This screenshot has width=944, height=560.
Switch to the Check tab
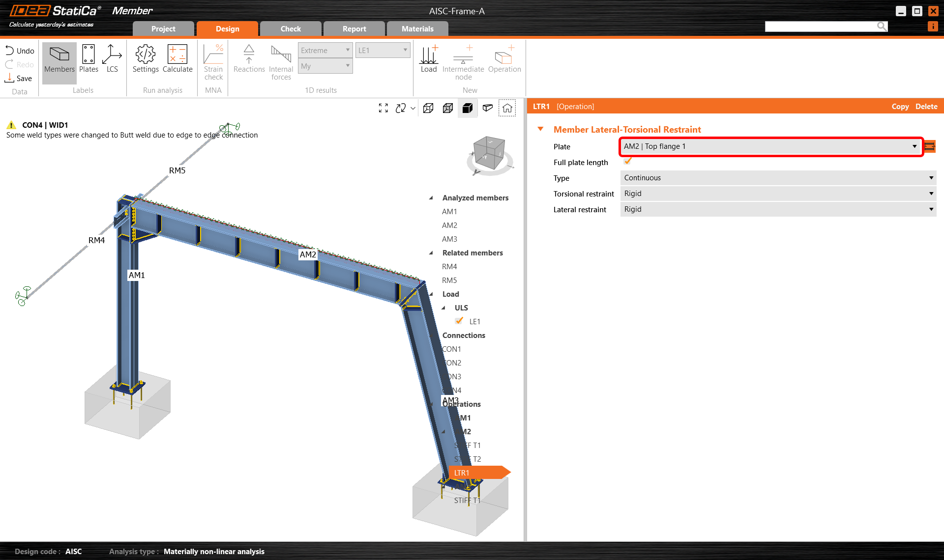pos(291,29)
